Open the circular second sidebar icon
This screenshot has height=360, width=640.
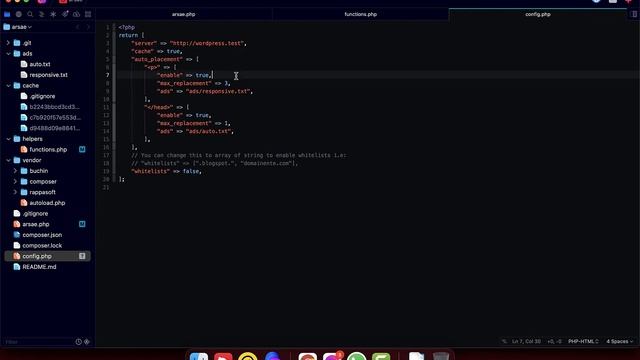click(x=18, y=14)
